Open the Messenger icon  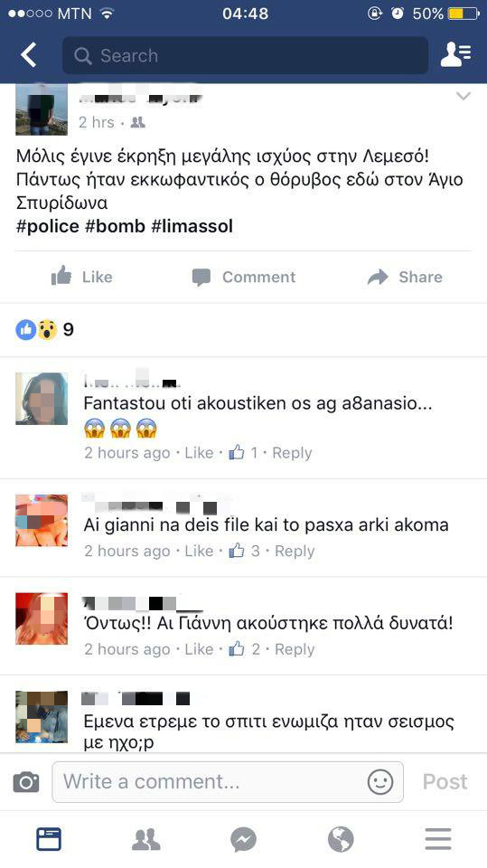pos(244,840)
